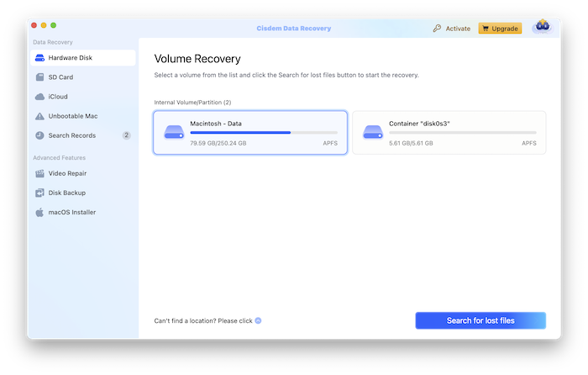Click the Container disk0s3 storage usage bar
Image resolution: width=588 pixels, height=375 pixels.
(x=462, y=133)
